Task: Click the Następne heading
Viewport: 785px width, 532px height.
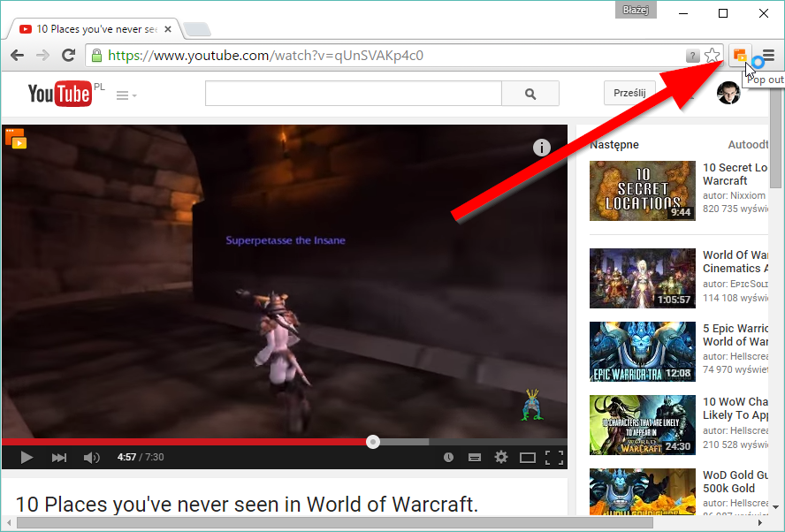Action: click(x=614, y=145)
